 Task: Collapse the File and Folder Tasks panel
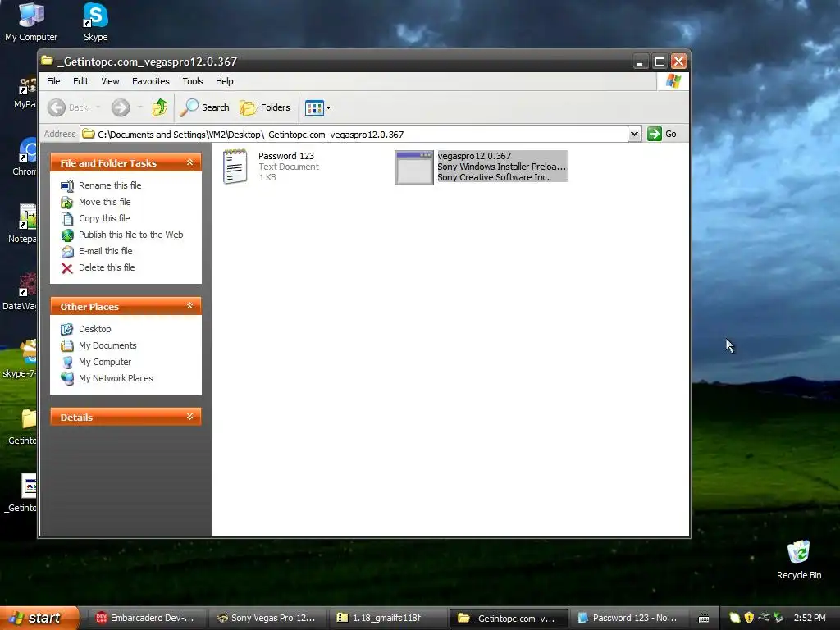[189, 162]
